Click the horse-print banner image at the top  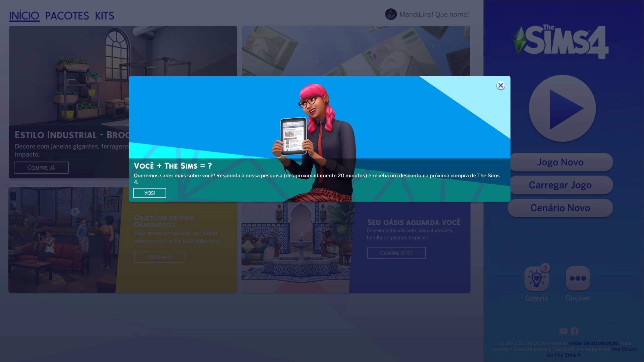point(356,51)
